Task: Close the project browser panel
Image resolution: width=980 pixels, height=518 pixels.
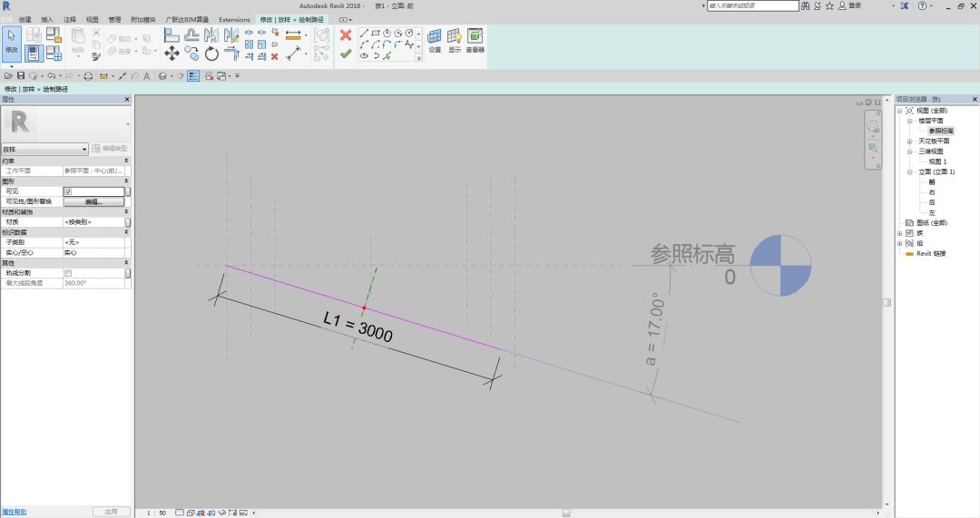Action: (x=974, y=100)
